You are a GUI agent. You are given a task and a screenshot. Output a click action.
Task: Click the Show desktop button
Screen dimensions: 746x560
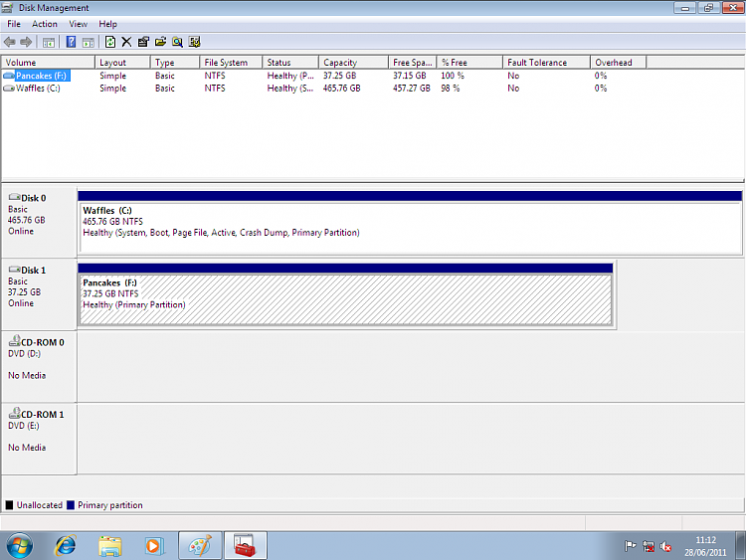[x=740, y=546]
